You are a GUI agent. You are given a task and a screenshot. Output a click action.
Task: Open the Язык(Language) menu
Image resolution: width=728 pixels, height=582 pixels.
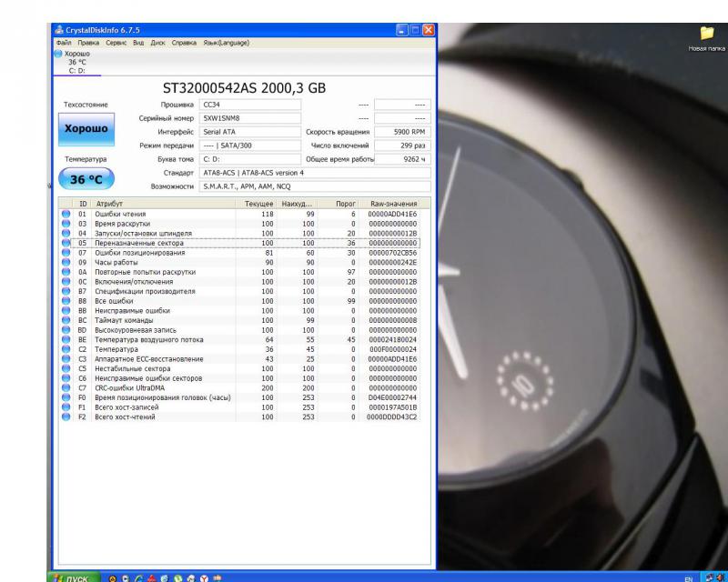point(226,43)
